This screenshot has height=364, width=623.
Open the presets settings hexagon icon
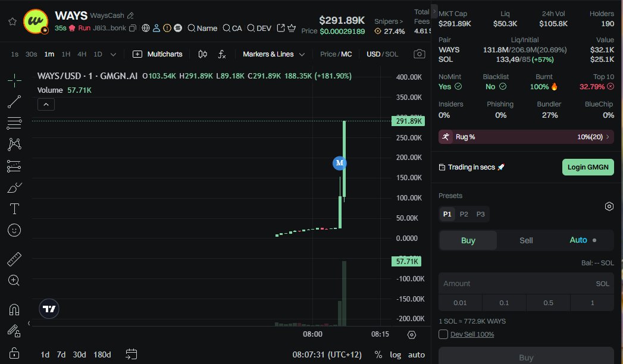(609, 206)
